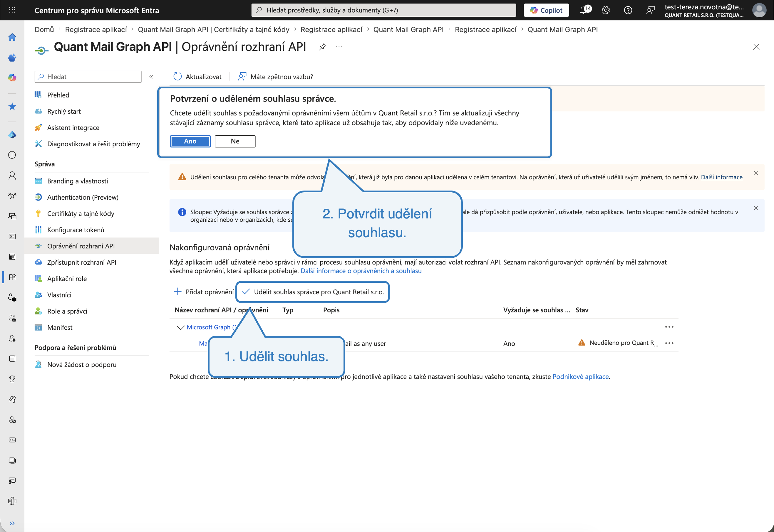This screenshot has width=774, height=532.
Task: Open the feedback icon in header
Action: (650, 10)
